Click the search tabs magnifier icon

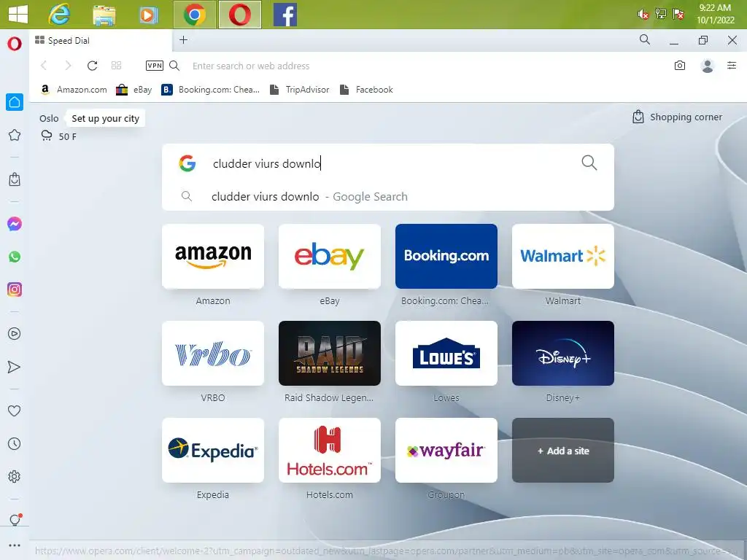point(645,40)
